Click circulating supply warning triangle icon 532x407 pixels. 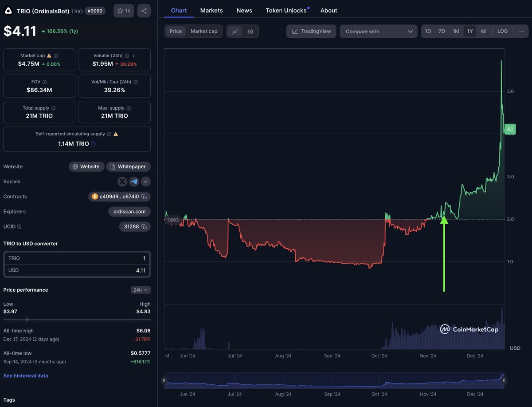(116, 134)
